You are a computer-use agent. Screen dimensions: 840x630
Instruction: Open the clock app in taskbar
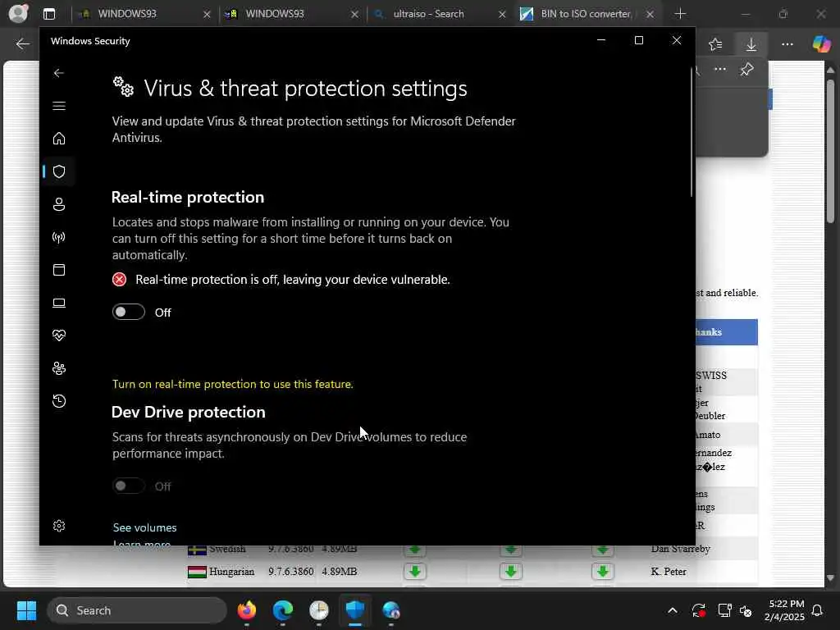[x=319, y=610]
